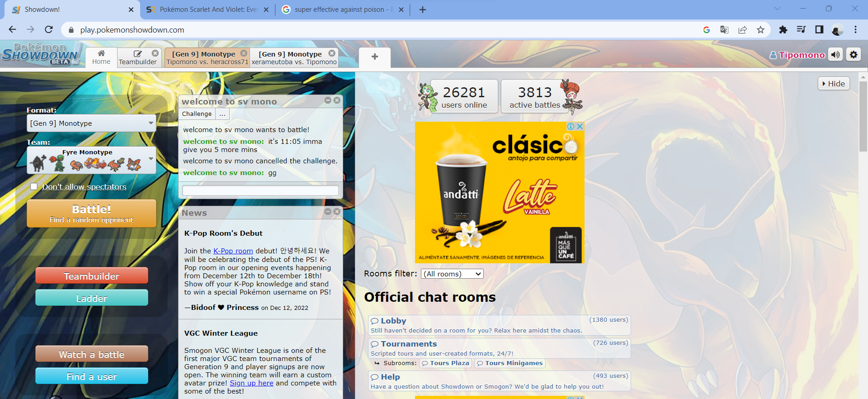This screenshot has width=868, height=399.
Task: Click the private message text input field
Action: pyautogui.click(x=260, y=190)
